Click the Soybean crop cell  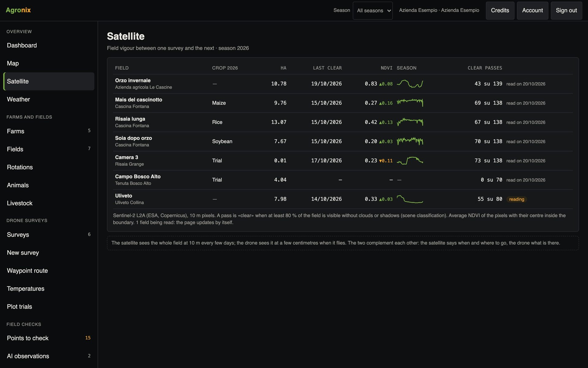pos(222,141)
